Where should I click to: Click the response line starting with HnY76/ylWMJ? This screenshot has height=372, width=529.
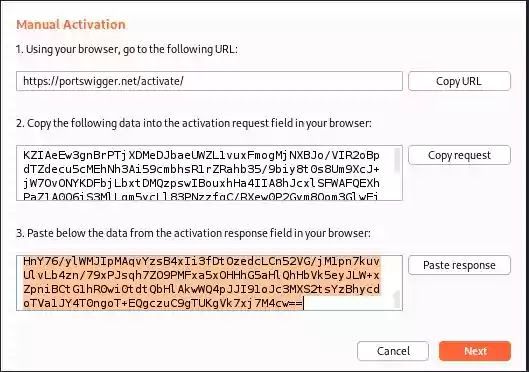(x=201, y=261)
